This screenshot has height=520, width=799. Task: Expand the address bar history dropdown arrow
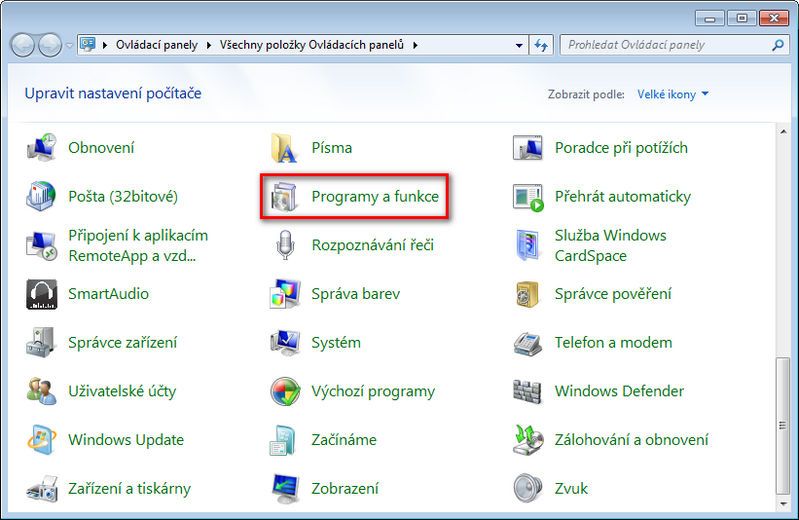tap(519, 45)
